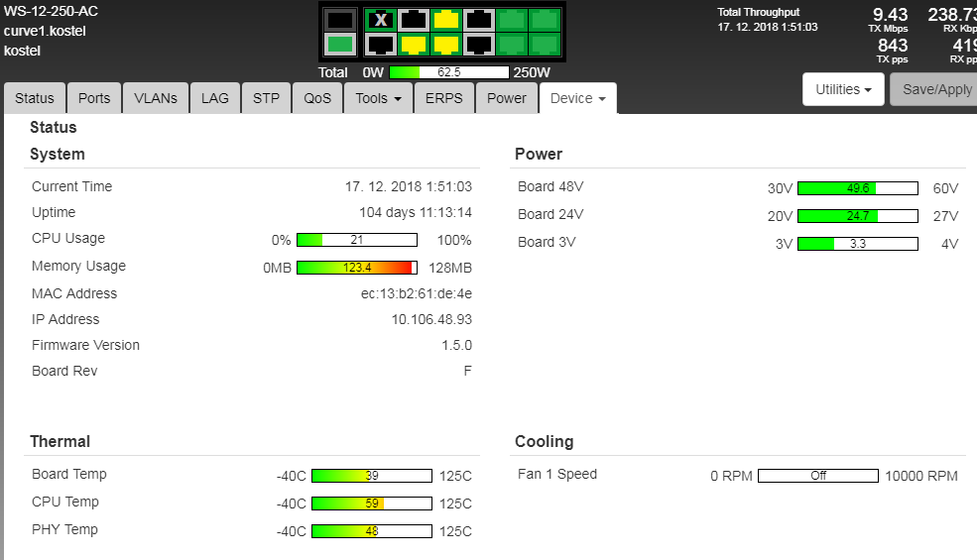Viewport: 977px width, 560px height.
Task: Click the black port right of X port
Action: 413,20
